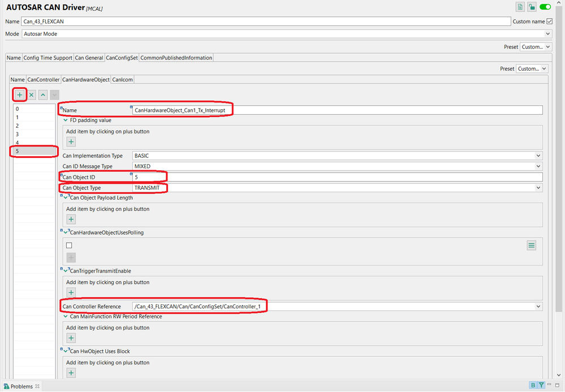
Task: Move the selected hardware object up
Action: [43, 95]
